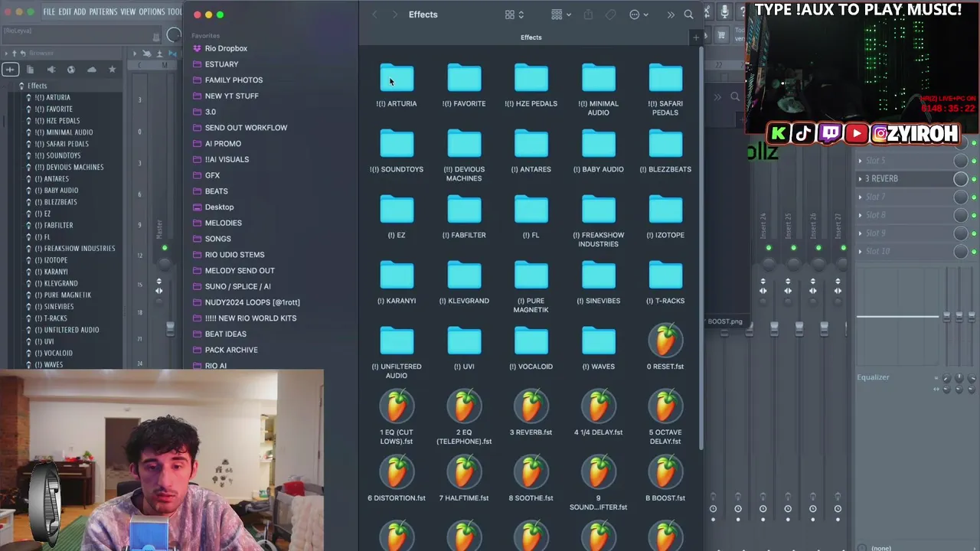The width and height of the screenshot is (980, 551).
Task: Select the 4 1/4 DELAY.fst preset file
Action: [598, 407]
